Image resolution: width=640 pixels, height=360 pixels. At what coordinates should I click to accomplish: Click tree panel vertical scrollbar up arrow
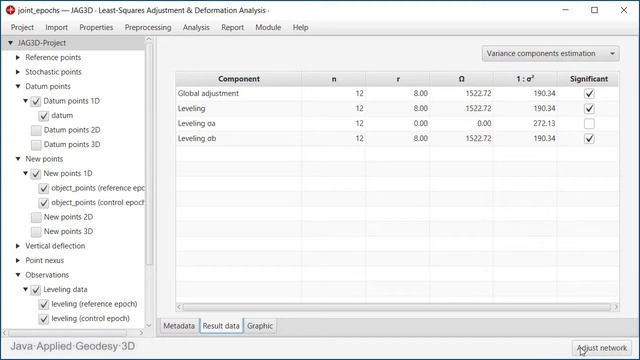click(x=149, y=39)
